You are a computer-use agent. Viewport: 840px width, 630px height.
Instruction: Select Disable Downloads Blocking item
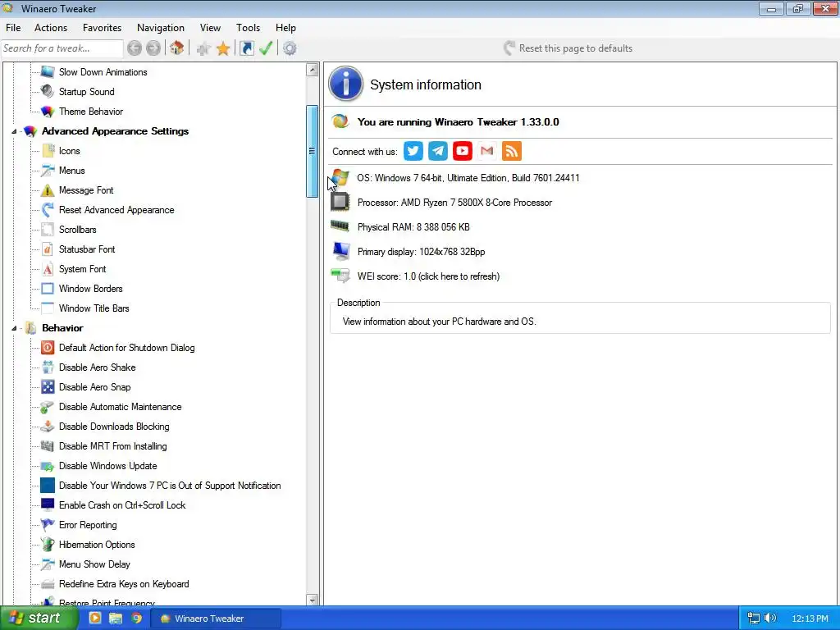[114, 427]
